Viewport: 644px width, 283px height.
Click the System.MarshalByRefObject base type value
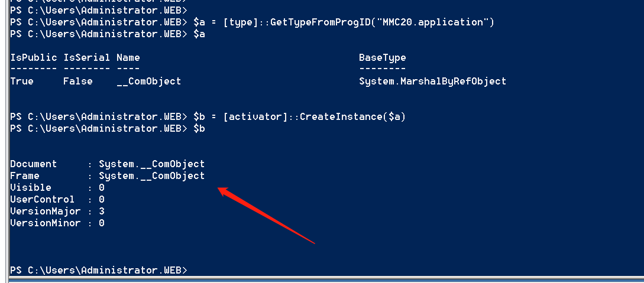coord(432,81)
